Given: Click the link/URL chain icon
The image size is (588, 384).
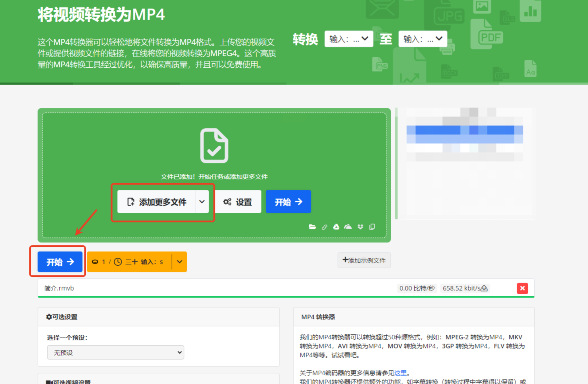Looking at the screenshot, I should [324, 227].
